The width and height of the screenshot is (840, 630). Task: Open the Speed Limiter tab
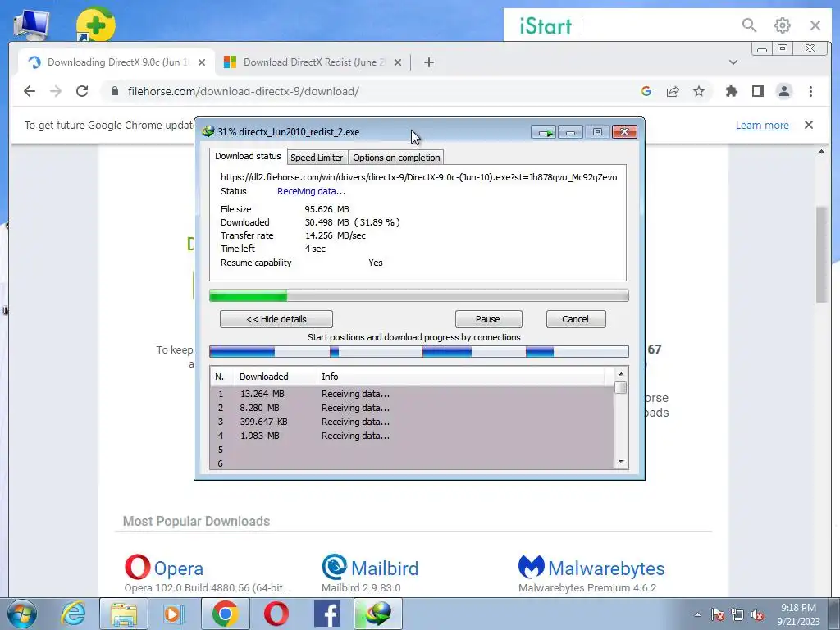point(317,157)
